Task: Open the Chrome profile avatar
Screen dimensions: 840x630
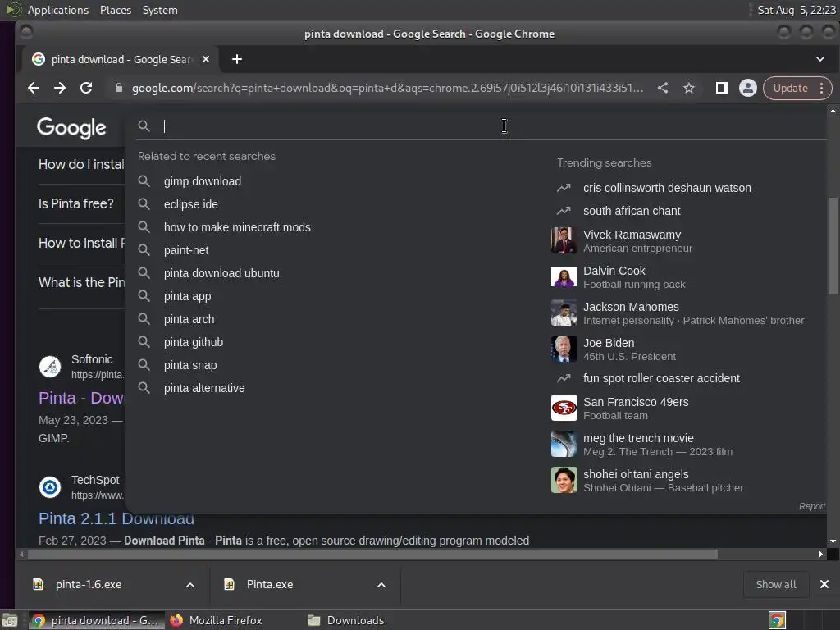Action: tap(748, 88)
